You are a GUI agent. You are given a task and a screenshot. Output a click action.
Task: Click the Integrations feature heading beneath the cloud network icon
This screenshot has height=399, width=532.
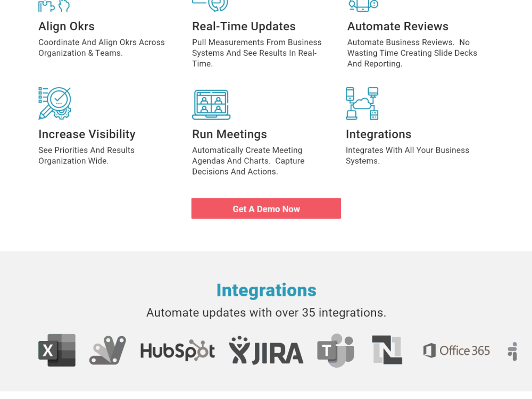point(378,135)
